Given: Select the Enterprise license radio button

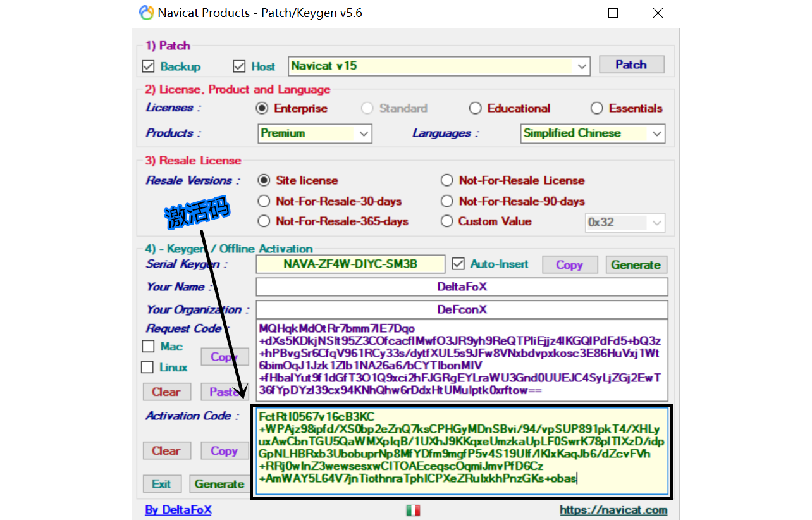Looking at the screenshot, I should [262, 108].
